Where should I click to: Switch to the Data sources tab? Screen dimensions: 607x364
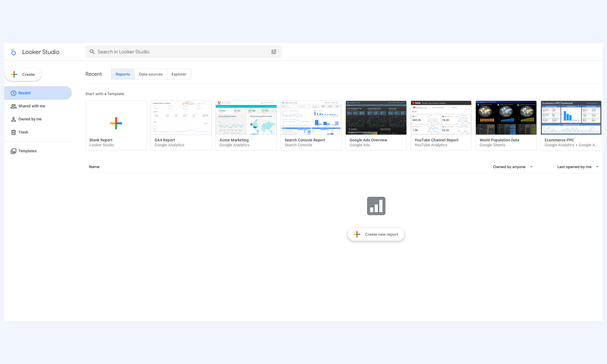151,74
